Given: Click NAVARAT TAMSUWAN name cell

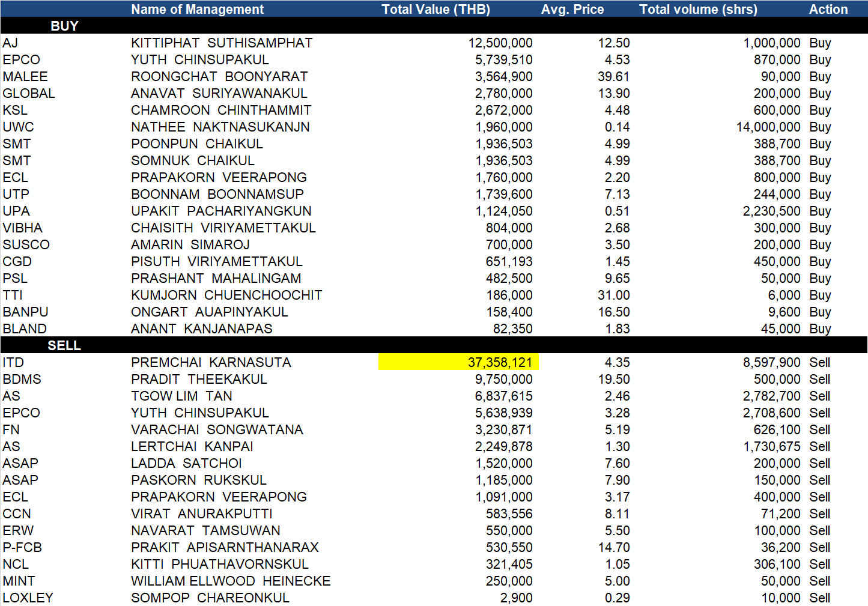Looking at the screenshot, I should [x=205, y=530].
